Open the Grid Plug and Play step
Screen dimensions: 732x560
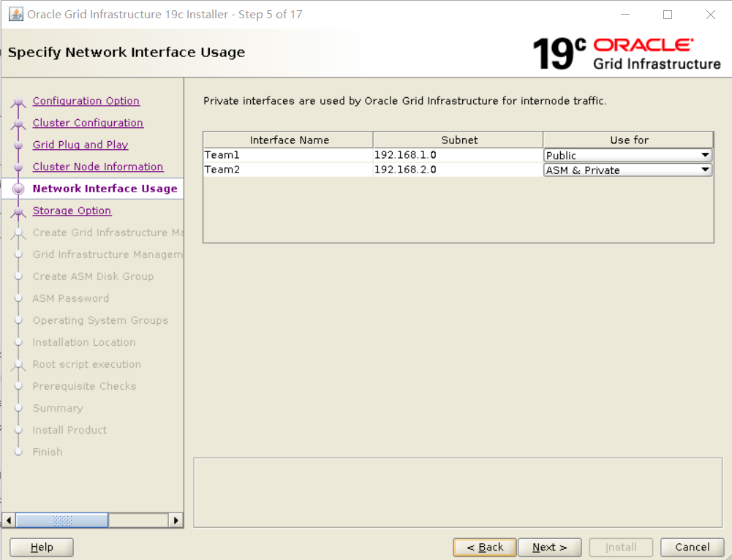coord(80,145)
